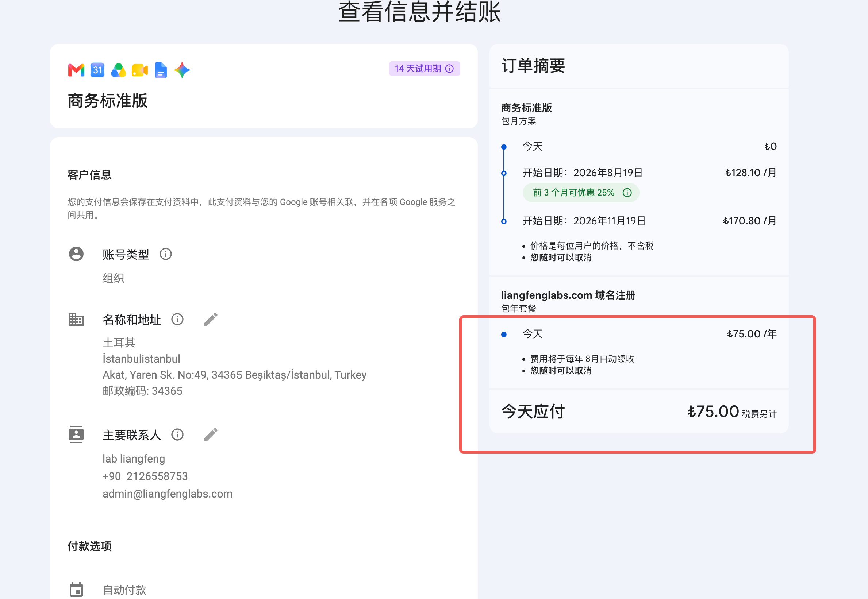The height and width of the screenshot is (599, 868).
Task: Open the 14 天试用期 trial badge
Action: click(x=424, y=69)
